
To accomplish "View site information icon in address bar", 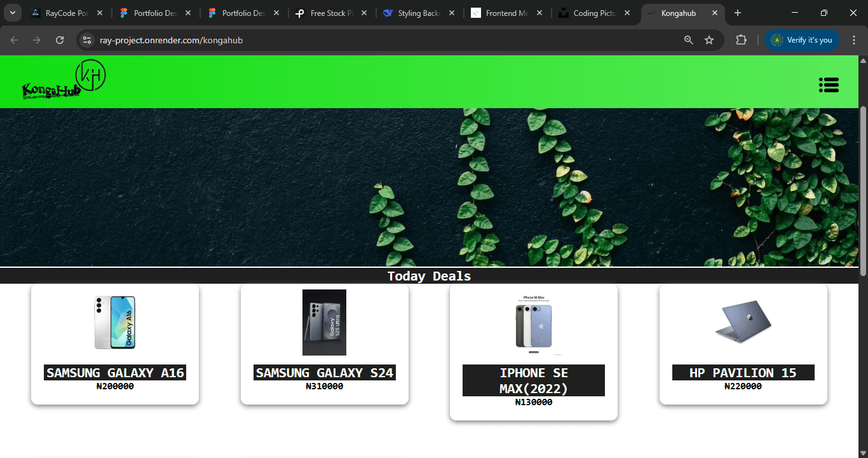I will (x=88, y=40).
